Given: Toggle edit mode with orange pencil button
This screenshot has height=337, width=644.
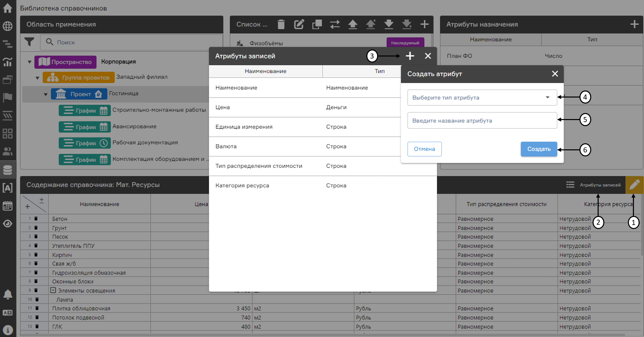Looking at the screenshot, I should 635,185.
